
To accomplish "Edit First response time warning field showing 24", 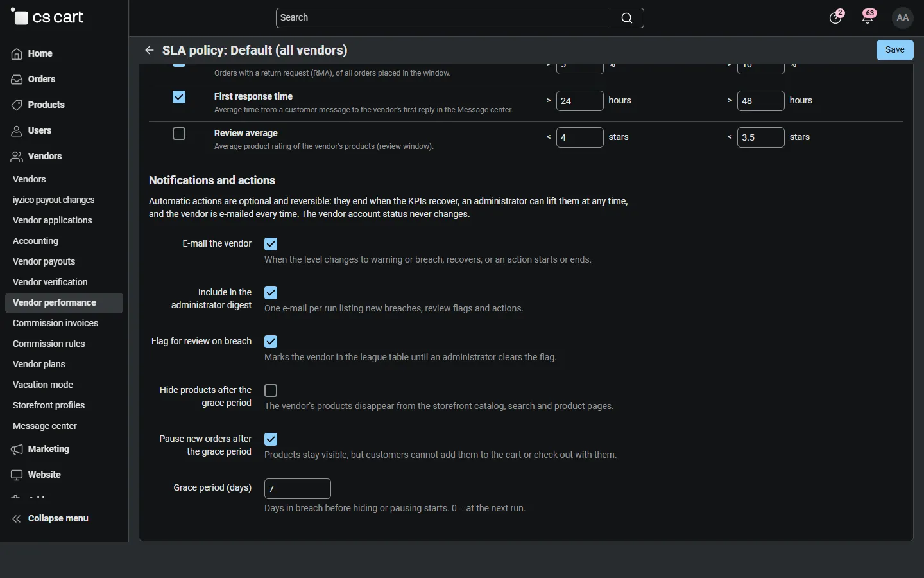I will coord(580,101).
